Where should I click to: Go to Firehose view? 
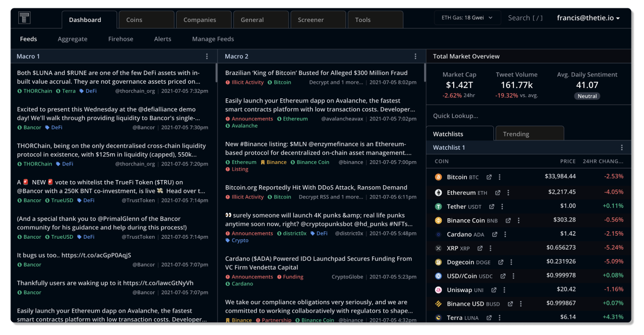pyautogui.click(x=121, y=39)
